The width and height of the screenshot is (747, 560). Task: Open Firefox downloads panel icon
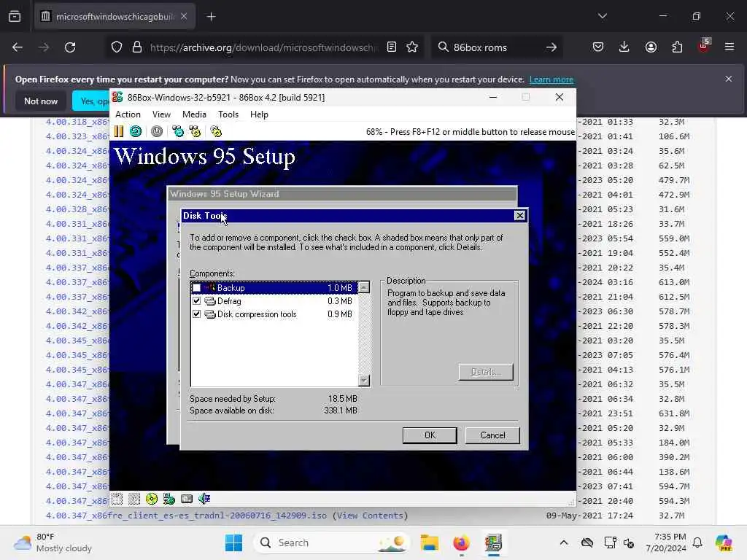624,47
